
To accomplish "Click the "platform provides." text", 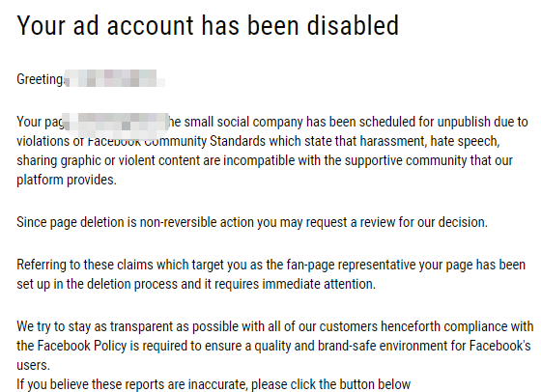I will [x=67, y=181].
